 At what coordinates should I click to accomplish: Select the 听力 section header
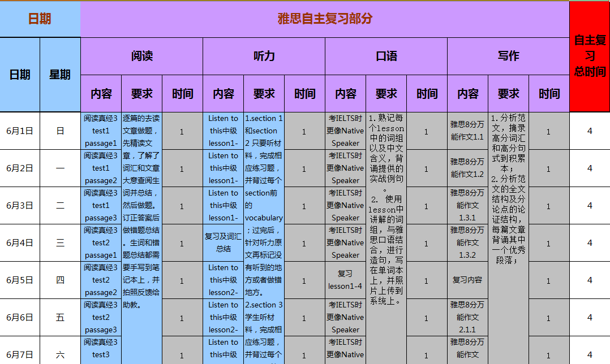264,57
